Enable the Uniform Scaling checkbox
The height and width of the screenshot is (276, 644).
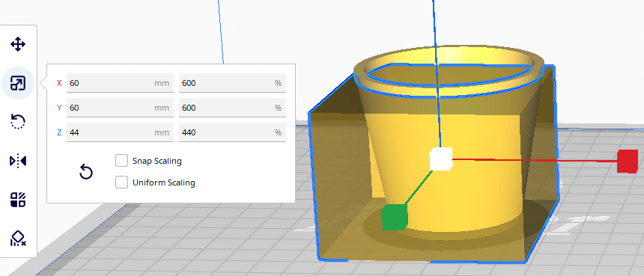click(121, 183)
